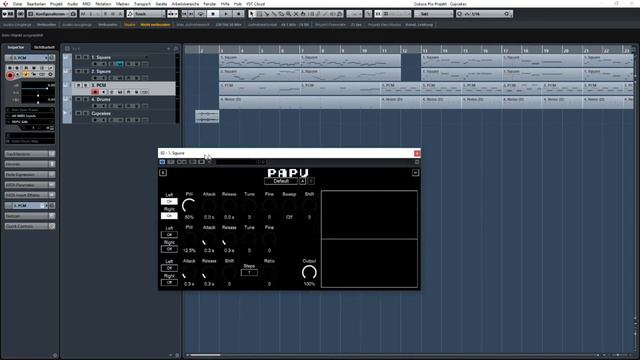Click the Output knob showing 100% in PAPU
640x360 pixels.
[x=309, y=272]
